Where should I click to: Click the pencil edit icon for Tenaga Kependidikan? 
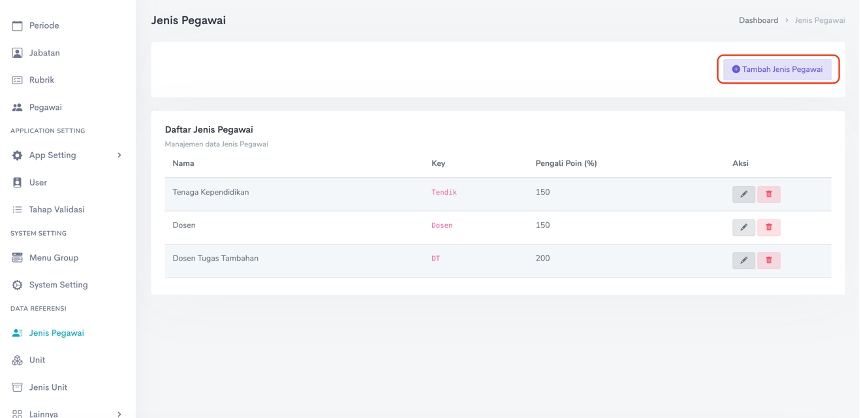(743, 195)
